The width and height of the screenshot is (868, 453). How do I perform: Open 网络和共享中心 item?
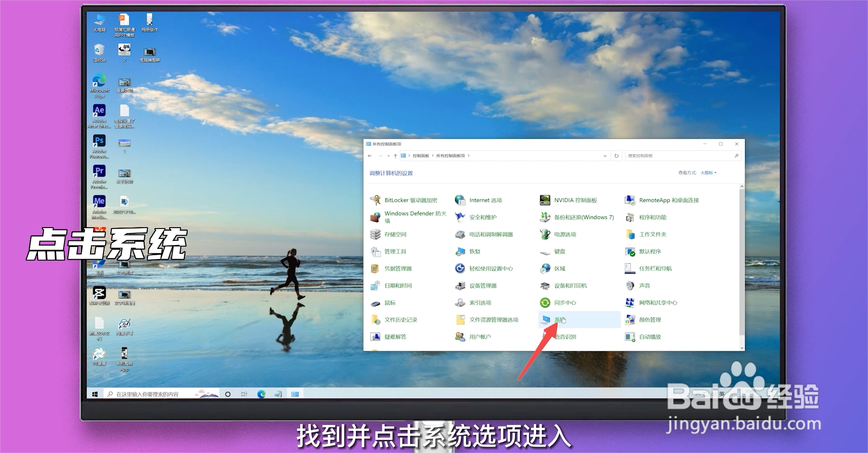pyautogui.click(x=651, y=303)
